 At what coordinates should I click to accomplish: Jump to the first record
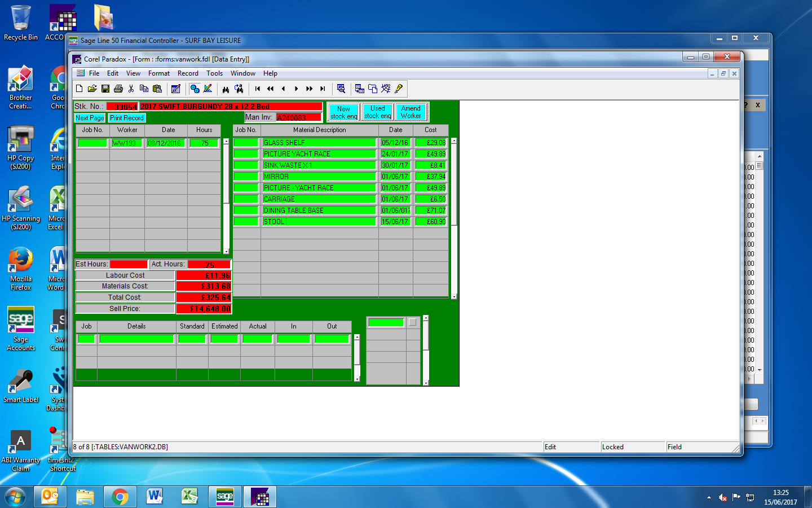tap(258, 89)
